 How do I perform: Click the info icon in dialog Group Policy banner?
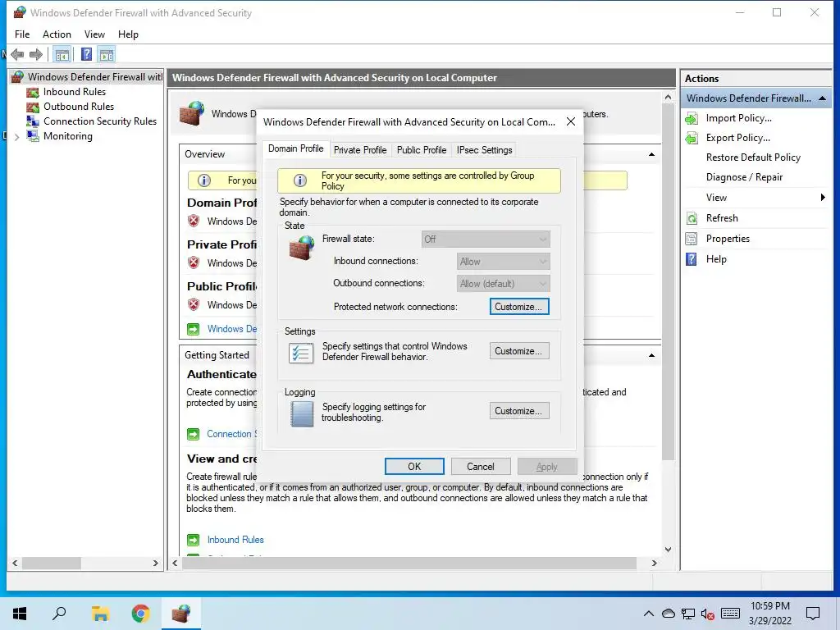(300, 180)
